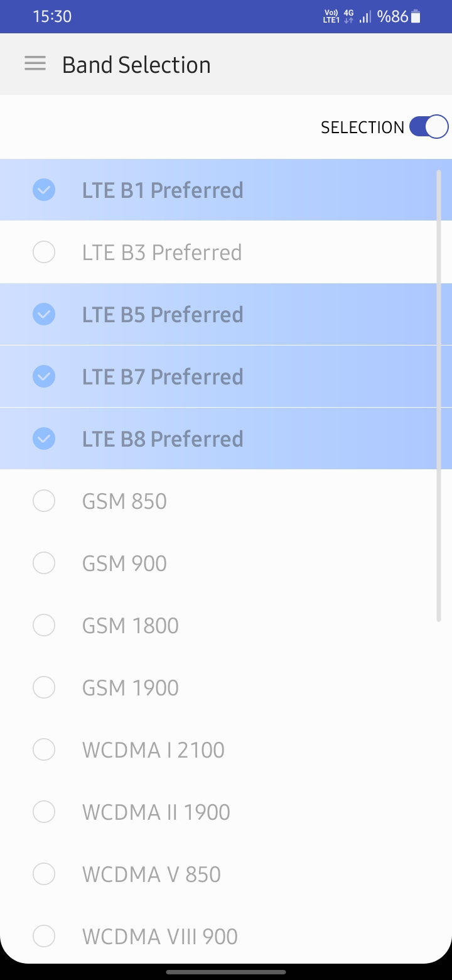Choose the GSM 900 band option
452x980 pixels.
point(226,563)
